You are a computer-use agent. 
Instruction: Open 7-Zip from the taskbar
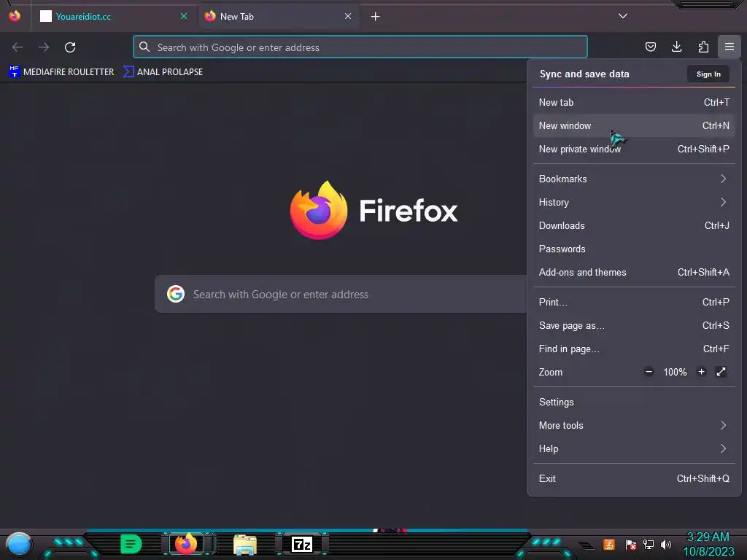[x=302, y=544]
